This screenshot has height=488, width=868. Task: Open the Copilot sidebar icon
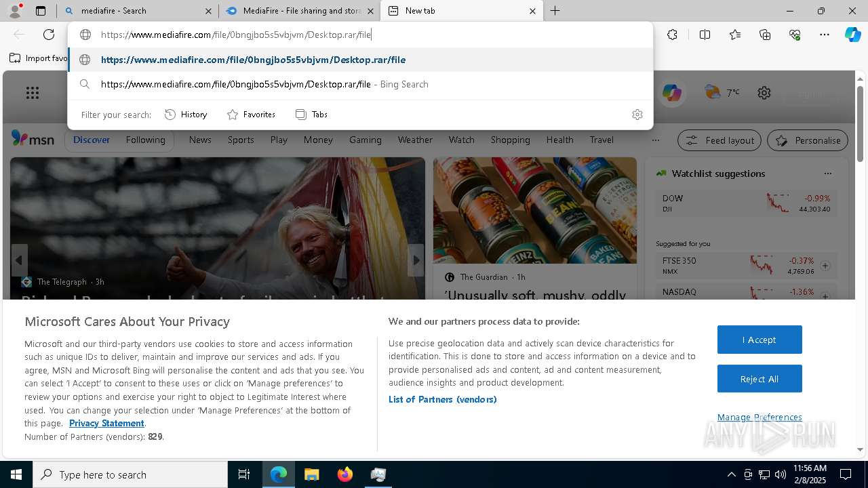click(x=853, y=35)
